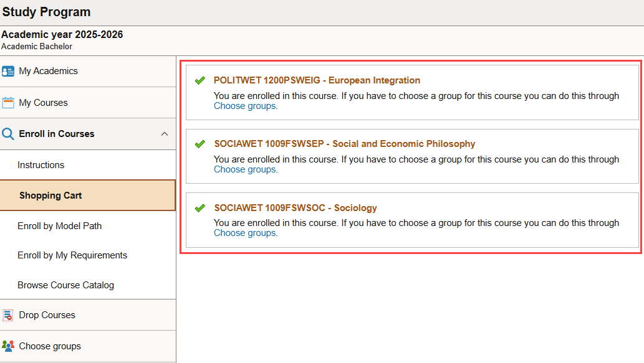
Task: Open the My Courses menu label
Action: coord(43,103)
